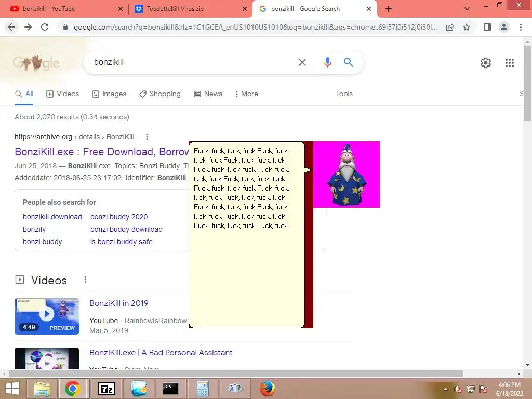The height and width of the screenshot is (399, 532).
Task: Click 'bonzify' related search
Action: 34,229
